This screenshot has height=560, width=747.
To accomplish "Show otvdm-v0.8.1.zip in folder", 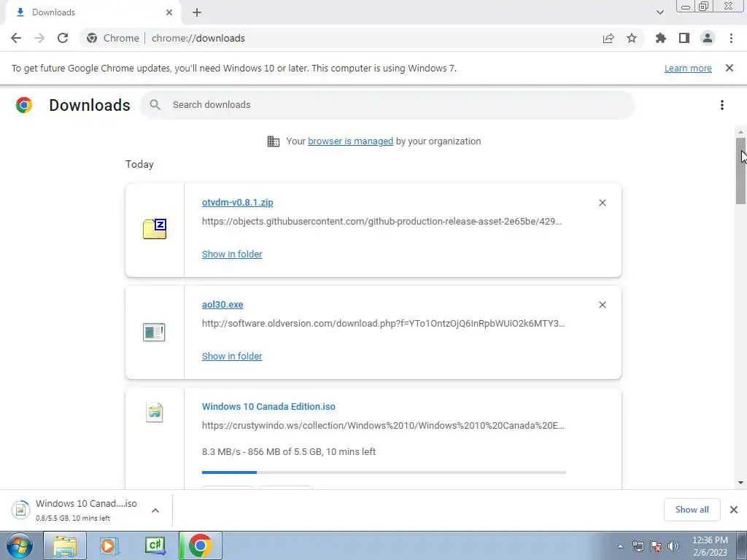I will click(232, 254).
